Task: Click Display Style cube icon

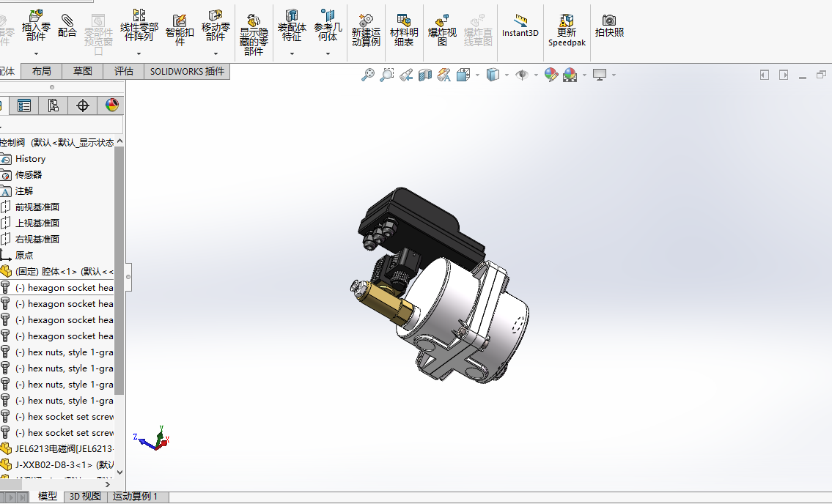Action: pos(493,75)
